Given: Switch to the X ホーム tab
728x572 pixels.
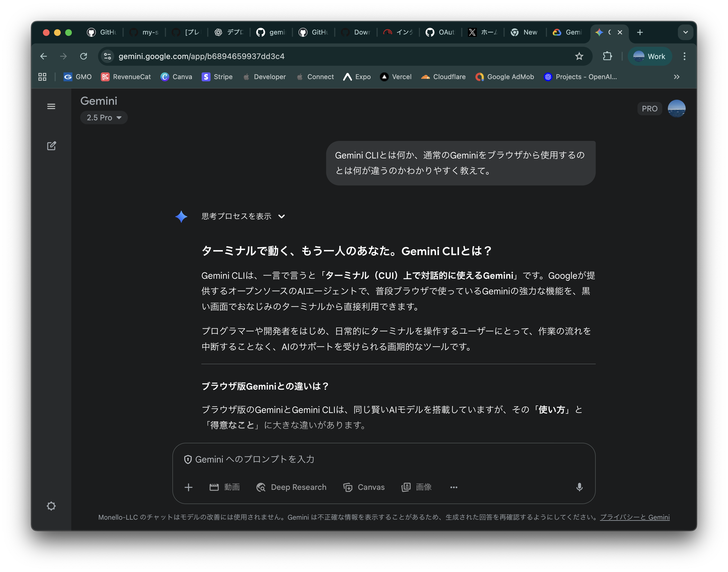Looking at the screenshot, I should (x=483, y=32).
